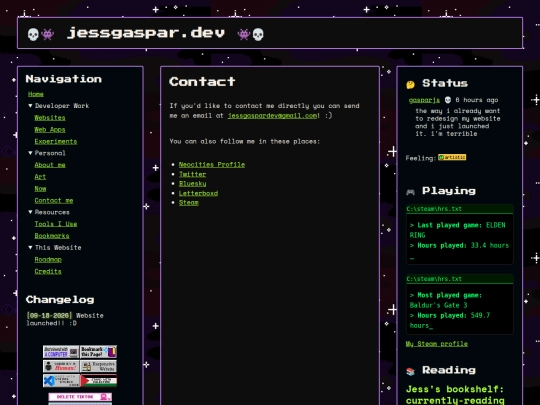This screenshot has width=540, height=405.
Task: Click the Contact page heading
Action: click(202, 82)
